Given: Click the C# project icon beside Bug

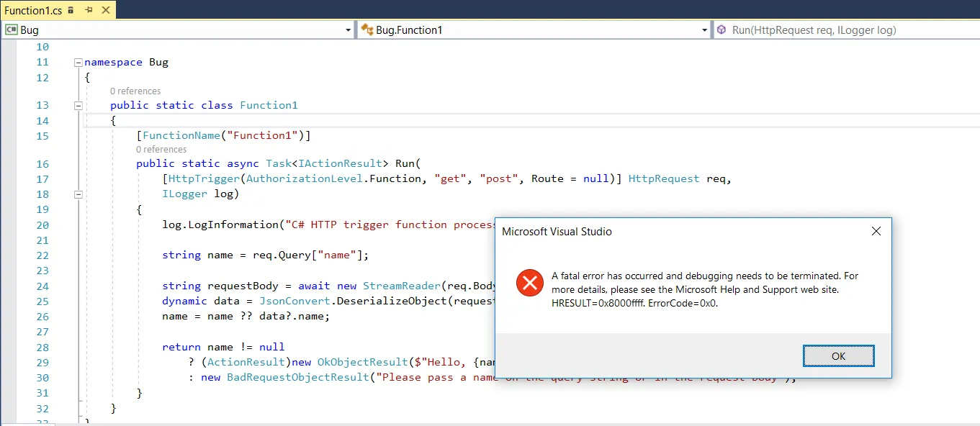Looking at the screenshot, I should tap(12, 30).
